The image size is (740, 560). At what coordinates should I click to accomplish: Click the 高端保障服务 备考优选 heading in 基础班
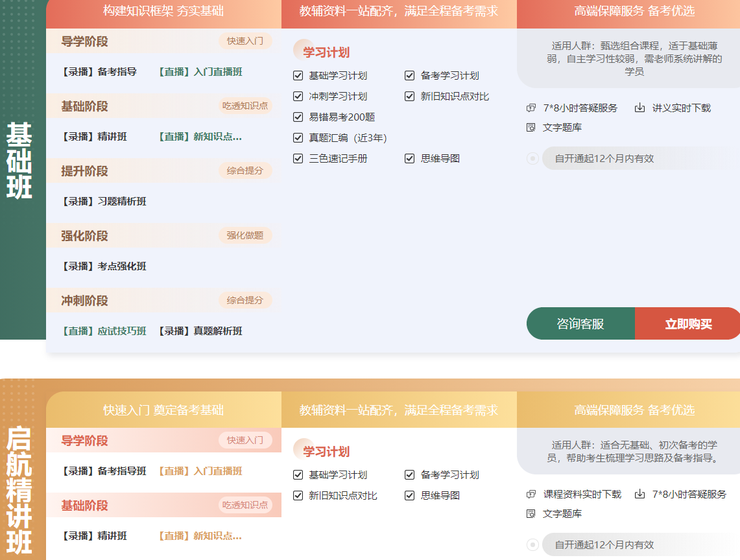click(x=634, y=11)
